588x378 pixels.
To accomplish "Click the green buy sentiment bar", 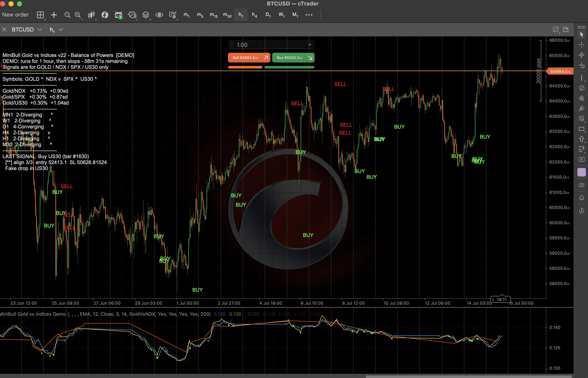I will click(289, 67).
